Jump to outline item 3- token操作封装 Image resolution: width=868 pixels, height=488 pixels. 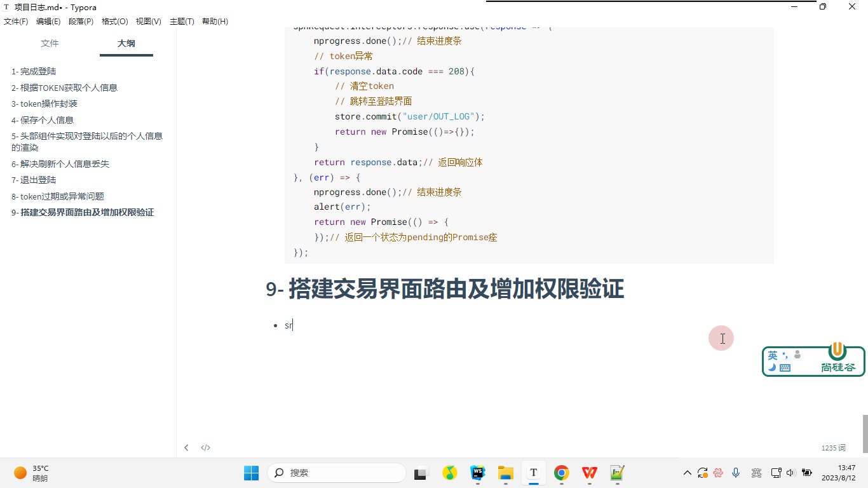coord(44,104)
